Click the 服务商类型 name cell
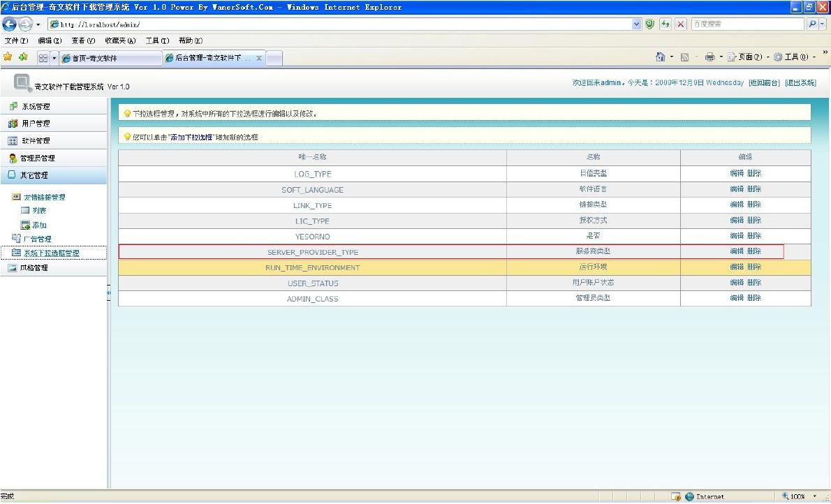 tap(593, 252)
